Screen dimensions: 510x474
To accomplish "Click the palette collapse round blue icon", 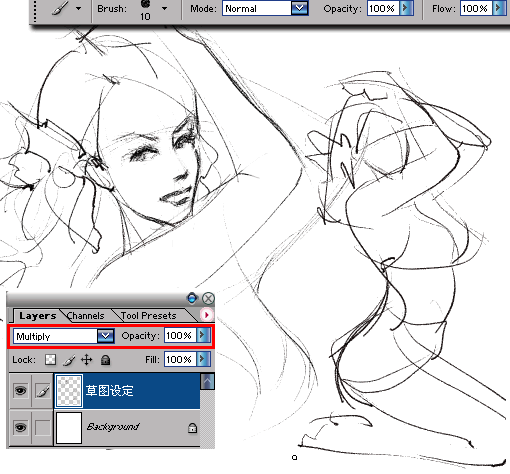I will pyautogui.click(x=192, y=298).
